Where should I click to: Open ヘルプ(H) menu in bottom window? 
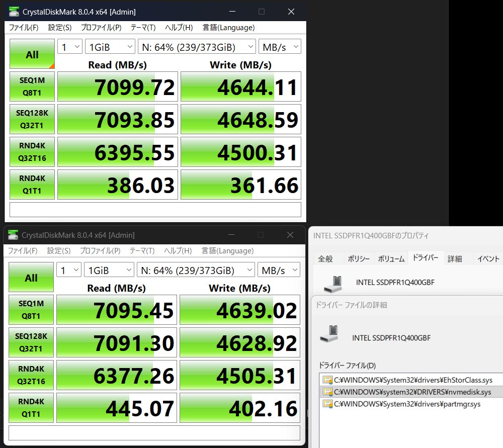(178, 251)
